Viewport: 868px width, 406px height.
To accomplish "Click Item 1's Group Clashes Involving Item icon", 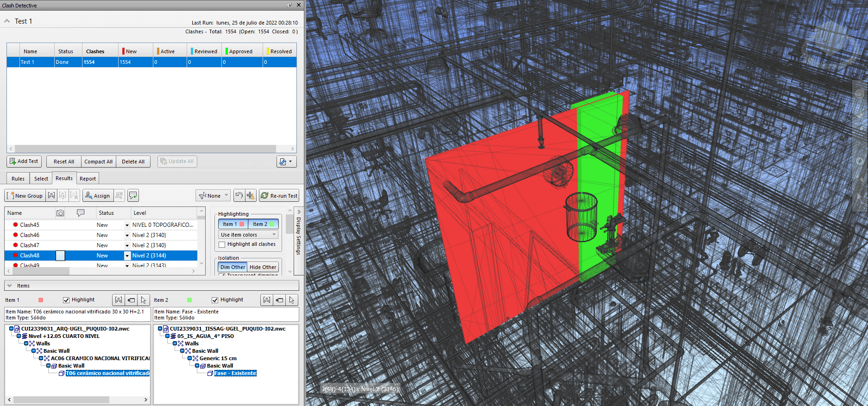I will pyautogui.click(x=119, y=300).
